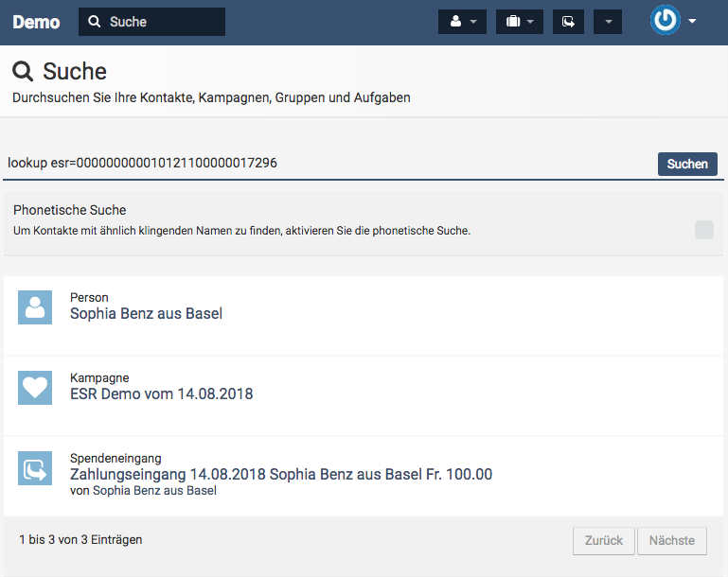Click the donations inbox icon in navbar

[x=568, y=22]
